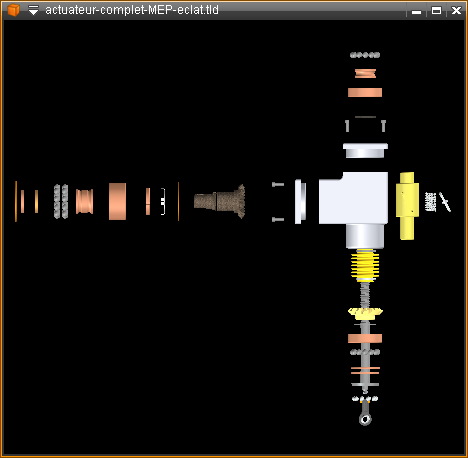The image size is (468, 458).
Task: Select the top white cap with flange
Action: coord(365,150)
